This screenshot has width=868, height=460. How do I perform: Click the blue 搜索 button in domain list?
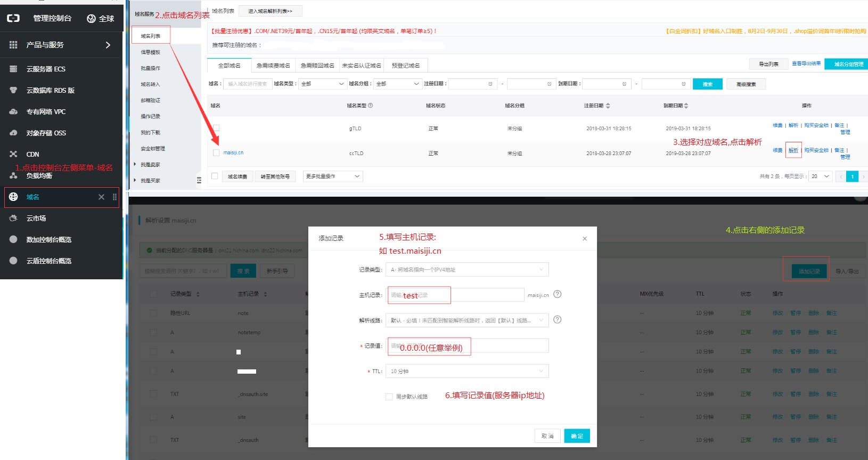tap(708, 84)
